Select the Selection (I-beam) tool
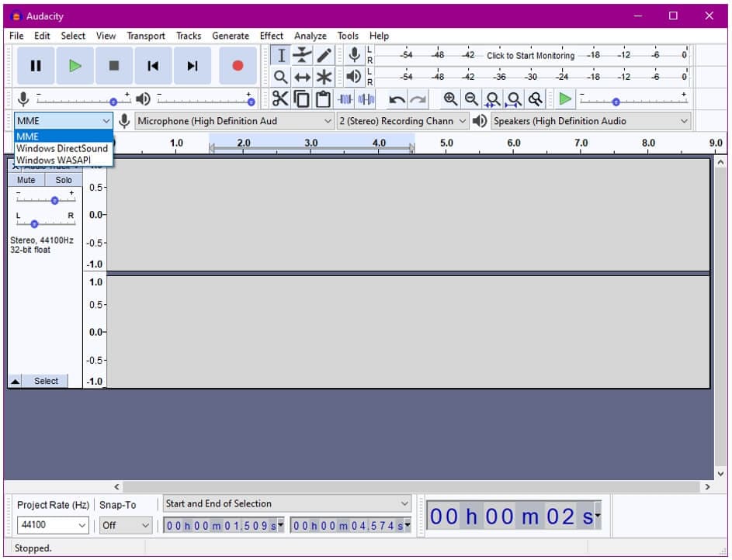Screen dimensions: 732x560 (x=281, y=56)
